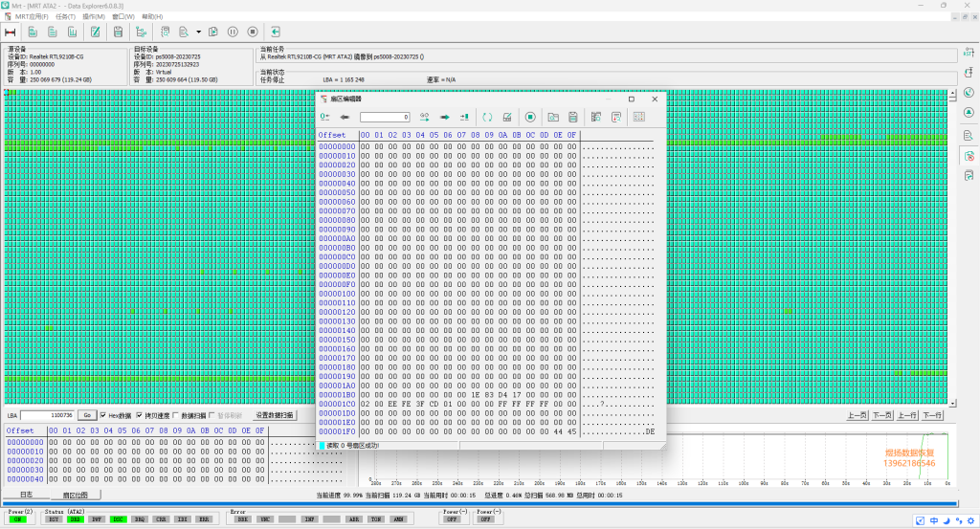Click the sector scan icon in main toolbar
Viewport: 980px width, 529px height.
click(x=165, y=32)
